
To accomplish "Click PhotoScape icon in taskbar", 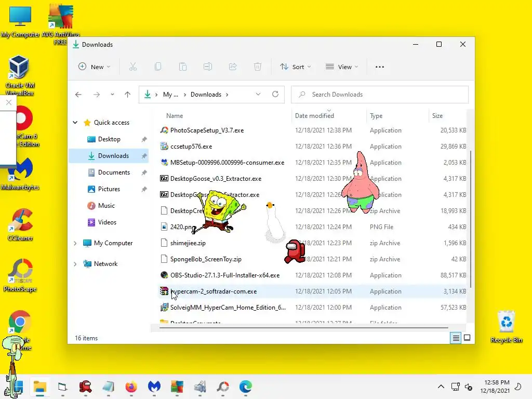I will (x=223, y=387).
